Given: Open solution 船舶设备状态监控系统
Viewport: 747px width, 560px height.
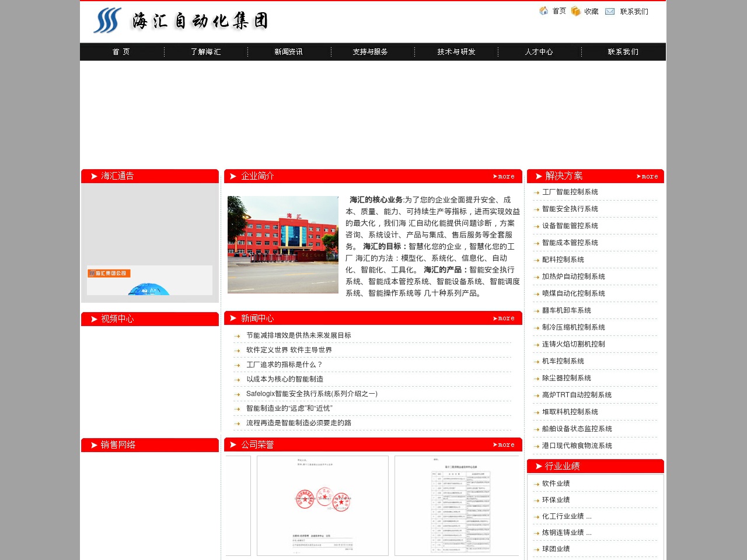Looking at the screenshot, I should click(577, 429).
